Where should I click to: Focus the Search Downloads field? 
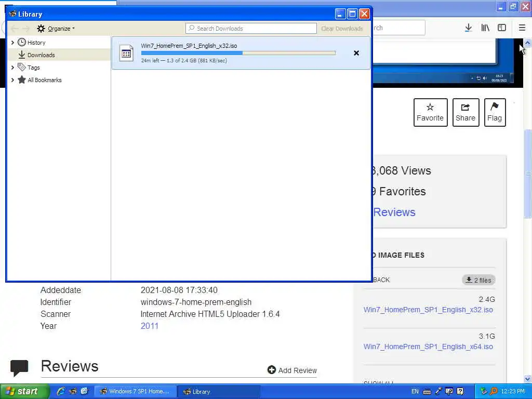click(x=251, y=29)
